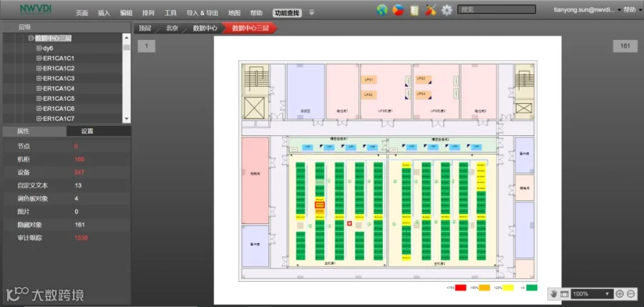Open the 编辑 menu
The width and height of the screenshot is (644, 307).
pos(126,13)
